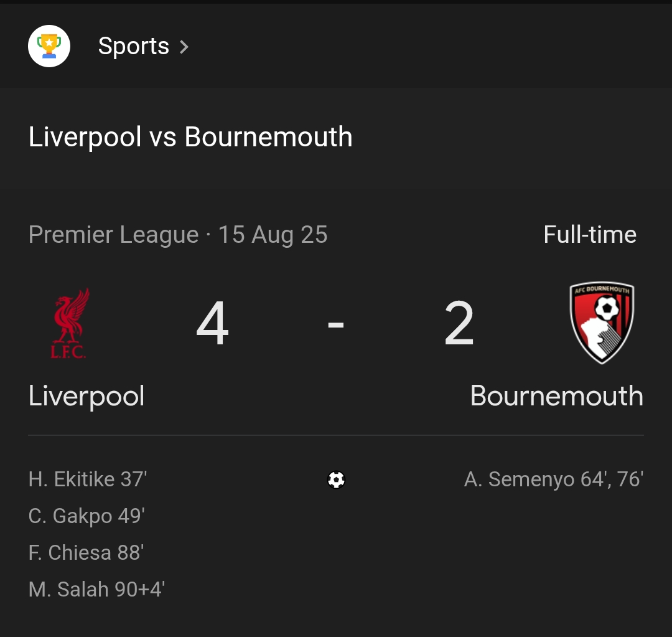Click A. Semenyo's goal times
Image resolution: width=672 pixels, height=637 pixels.
click(553, 479)
